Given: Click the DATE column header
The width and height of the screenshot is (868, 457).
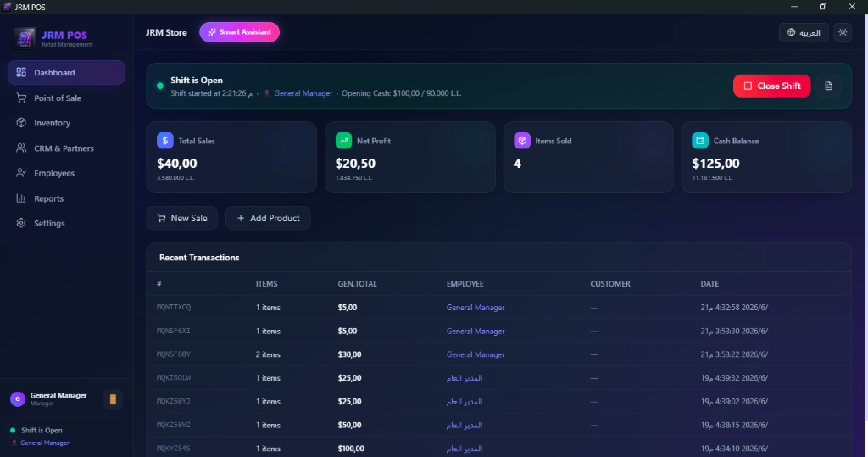Looking at the screenshot, I should pyautogui.click(x=709, y=284).
